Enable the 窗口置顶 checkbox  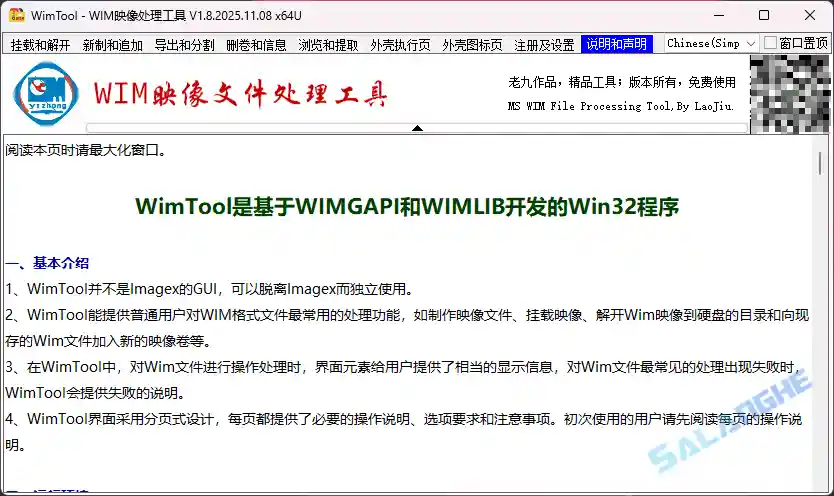click(x=770, y=43)
